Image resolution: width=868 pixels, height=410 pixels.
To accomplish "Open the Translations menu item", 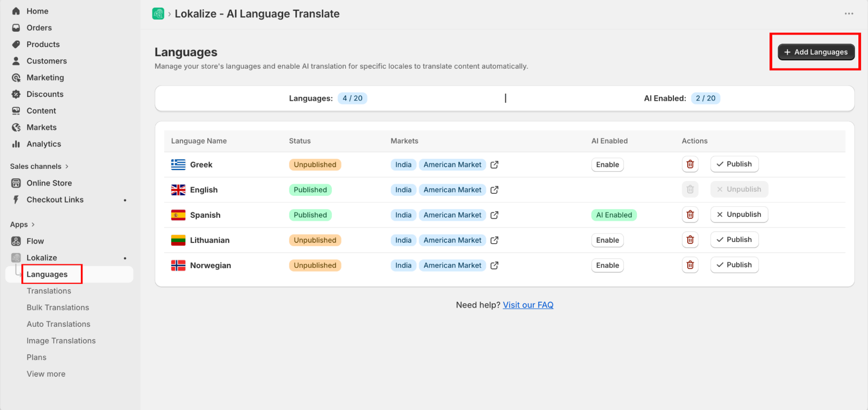I will tap(49, 291).
